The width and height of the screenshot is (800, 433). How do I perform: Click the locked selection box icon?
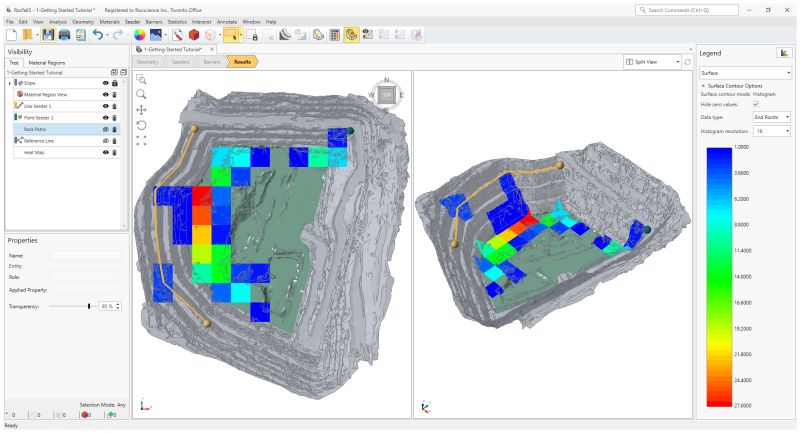[x=252, y=35]
